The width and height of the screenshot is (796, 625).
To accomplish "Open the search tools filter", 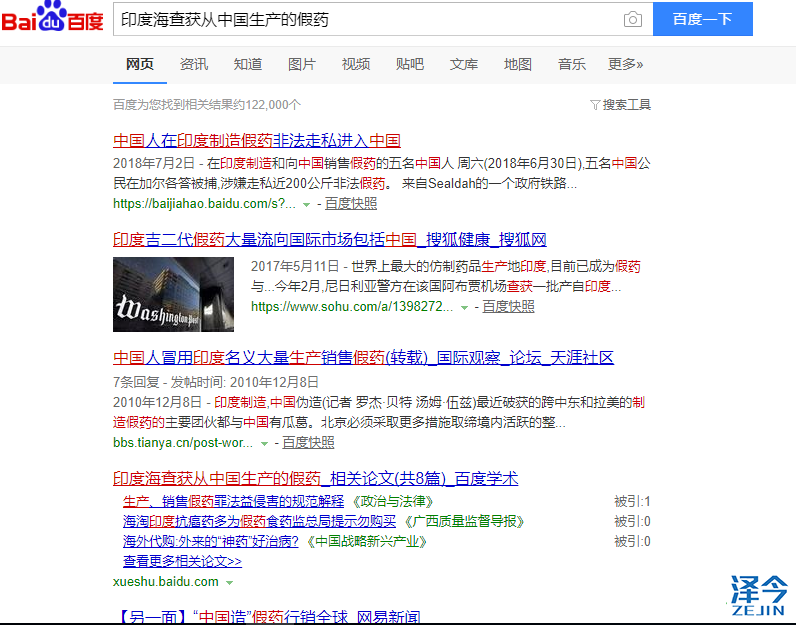I will tap(621, 104).
